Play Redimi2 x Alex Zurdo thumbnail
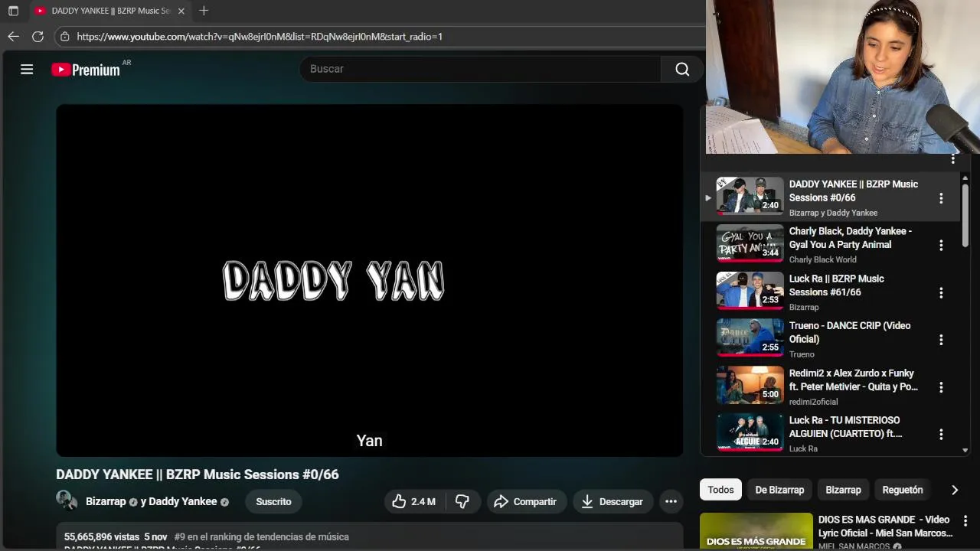 tap(750, 385)
